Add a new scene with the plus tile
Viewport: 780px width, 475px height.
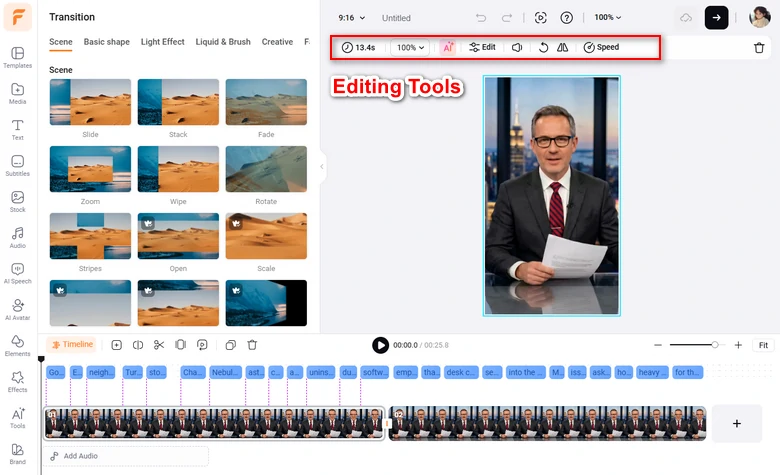pos(737,423)
